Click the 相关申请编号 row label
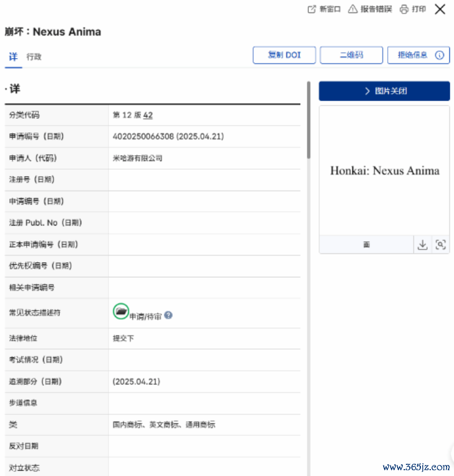The height and width of the screenshot is (476, 454). [32, 288]
